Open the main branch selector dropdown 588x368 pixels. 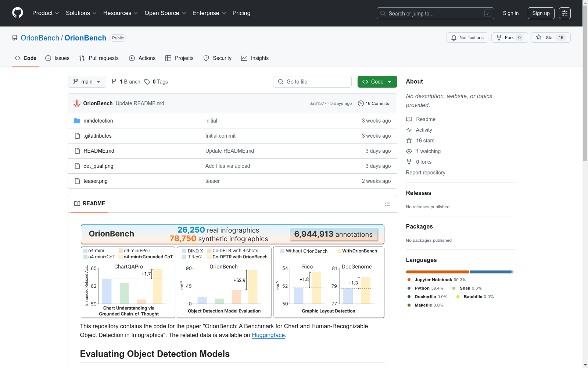tap(87, 82)
